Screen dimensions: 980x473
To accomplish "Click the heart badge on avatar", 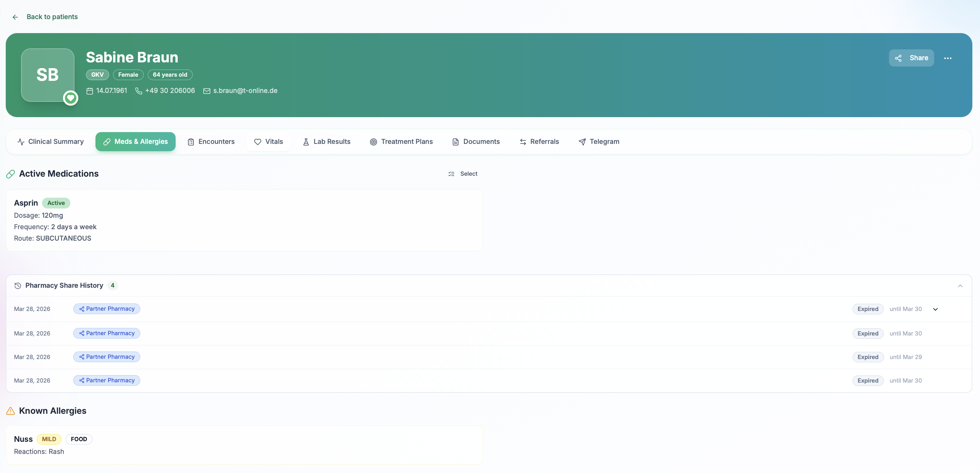I will point(70,98).
